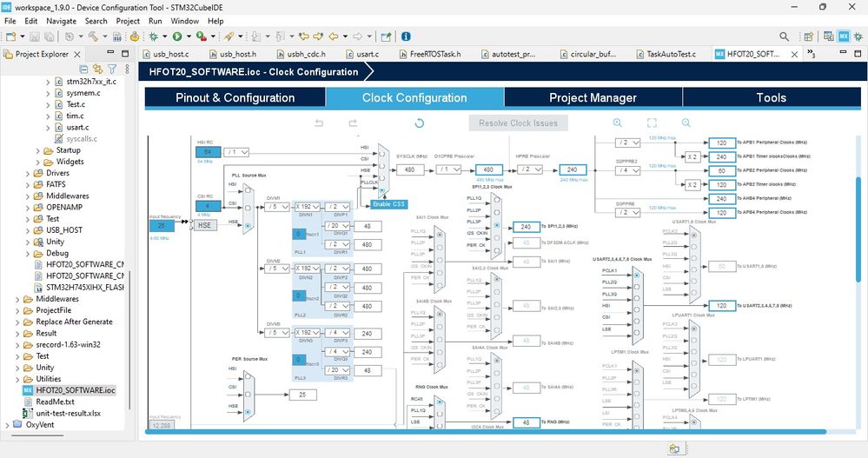Click the HCLK 480 value field

pyautogui.click(x=488, y=169)
